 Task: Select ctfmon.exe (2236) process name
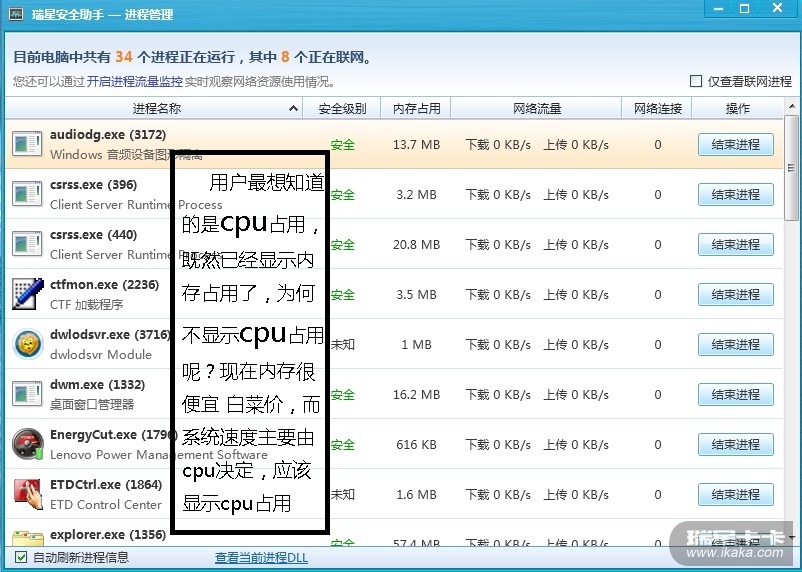[104, 284]
